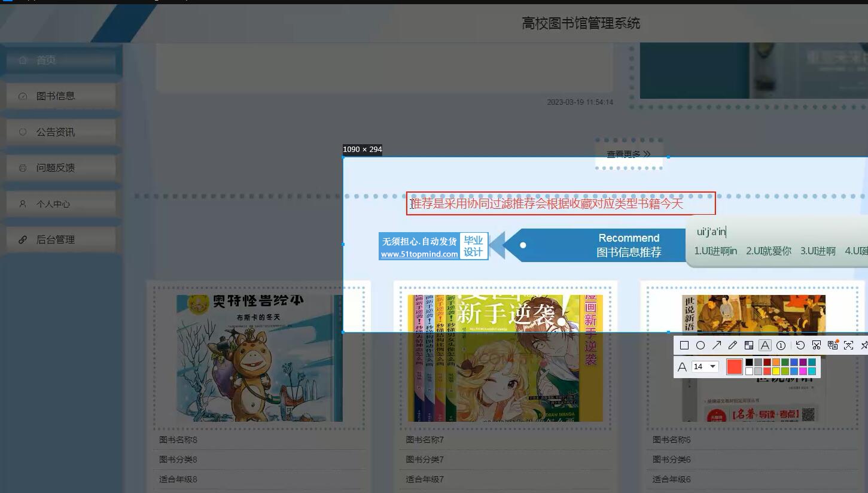Open the 个人中心 sidebar menu item

coord(61,203)
